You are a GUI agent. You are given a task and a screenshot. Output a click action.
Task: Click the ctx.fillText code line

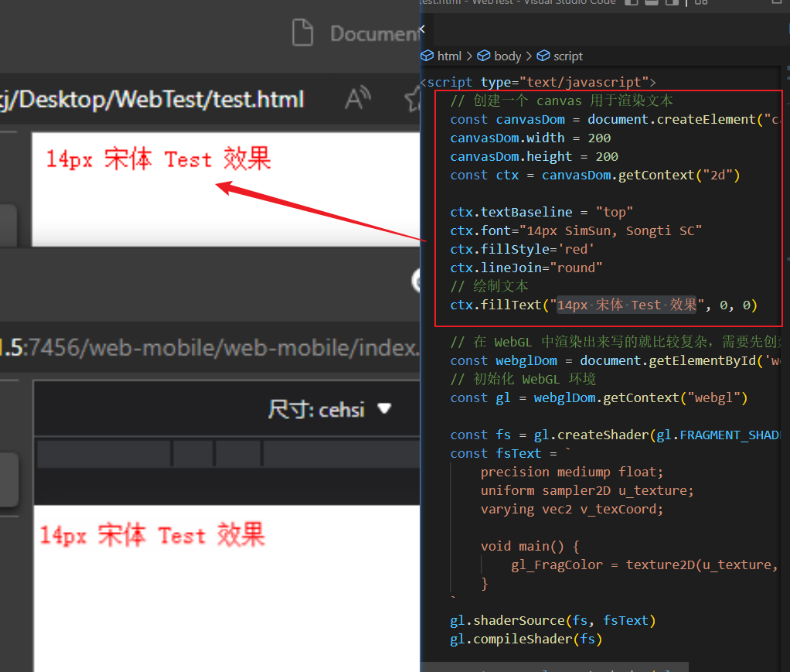click(x=604, y=305)
